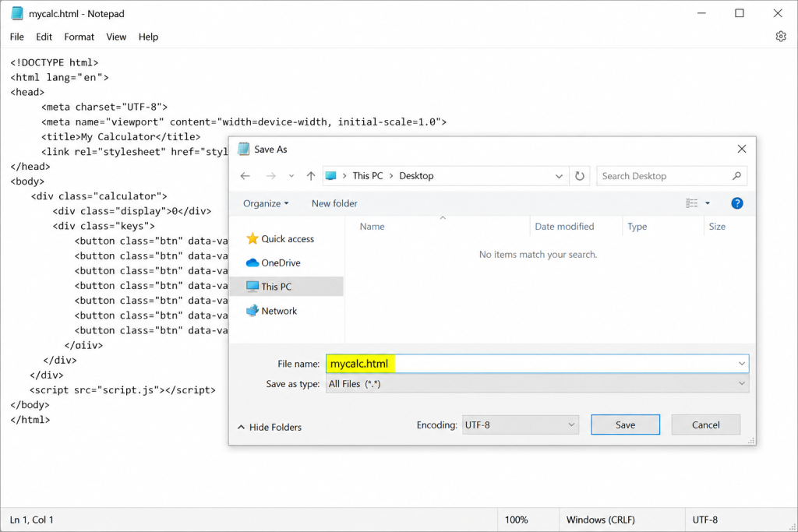Click the search magnifier icon
798x532 pixels.
(x=736, y=176)
